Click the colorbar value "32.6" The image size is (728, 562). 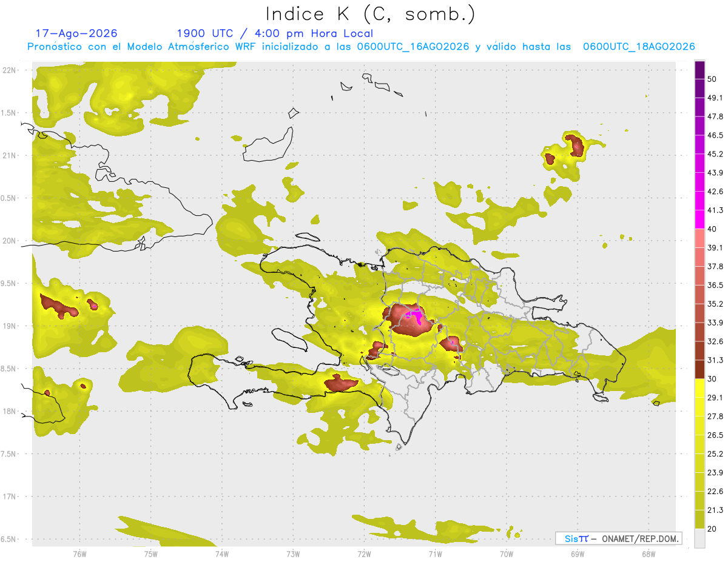(x=715, y=341)
